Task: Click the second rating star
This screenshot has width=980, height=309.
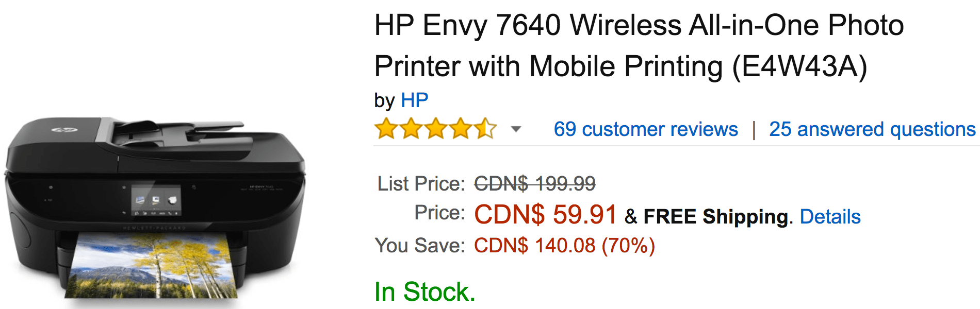Action: (411, 129)
